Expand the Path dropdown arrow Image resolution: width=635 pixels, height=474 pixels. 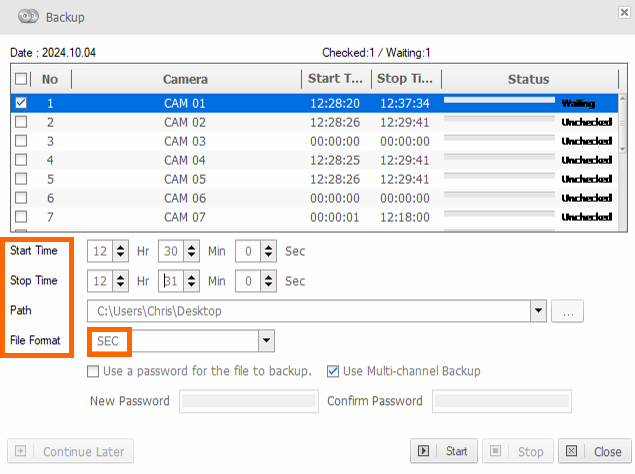click(x=538, y=311)
